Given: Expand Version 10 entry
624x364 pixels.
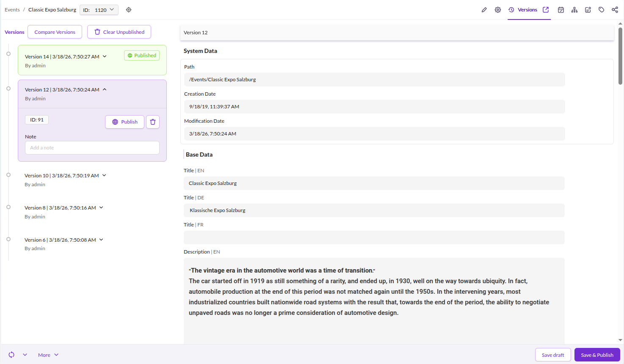Looking at the screenshot, I should pos(104,175).
